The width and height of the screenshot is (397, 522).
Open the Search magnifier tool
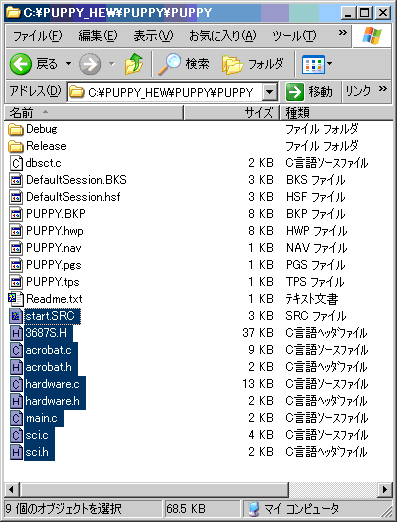click(169, 64)
